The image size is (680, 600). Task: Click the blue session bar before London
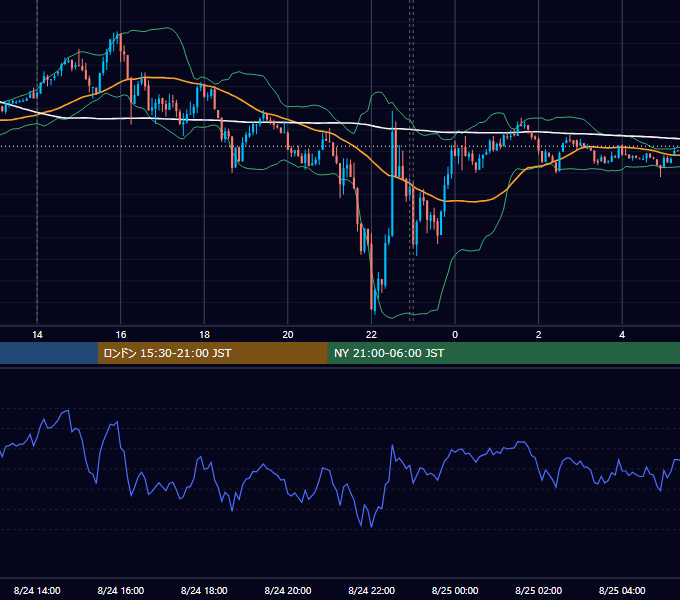pos(49,353)
